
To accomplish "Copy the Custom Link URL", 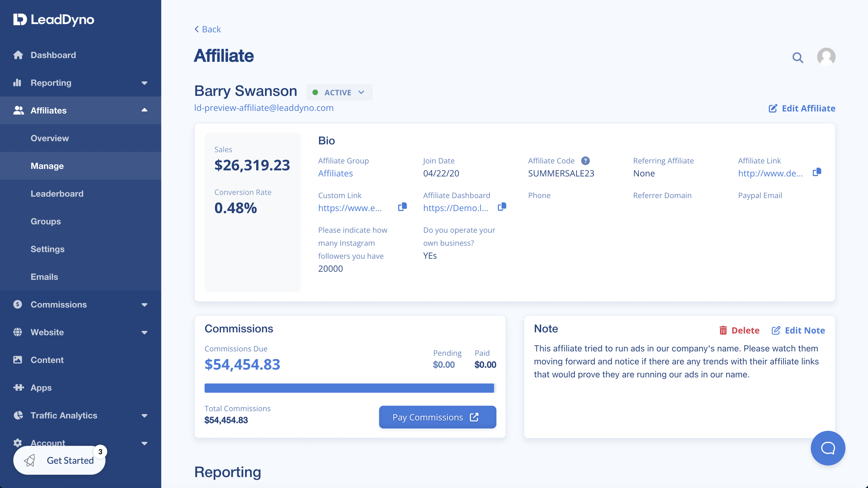I will pyautogui.click(x=402, y=207).
